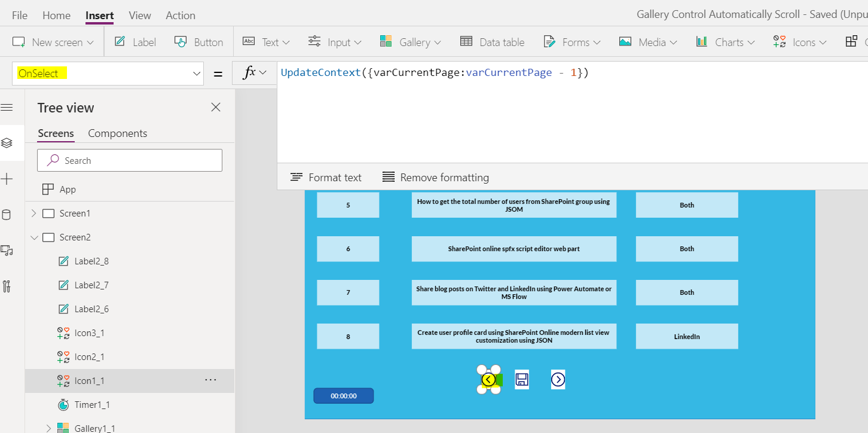Select Icon2_1 in the tree view
868x433 pixels.
[x=88, y=356]
